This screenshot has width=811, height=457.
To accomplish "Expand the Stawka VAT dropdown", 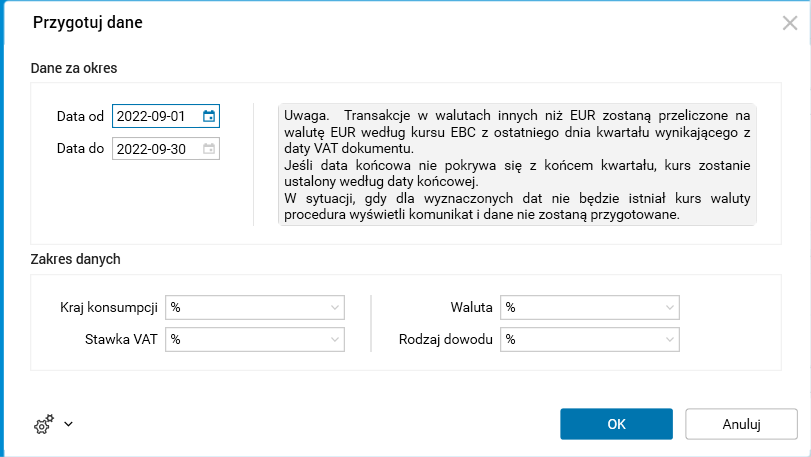I will pyautogui.click(x=335, y=339).
